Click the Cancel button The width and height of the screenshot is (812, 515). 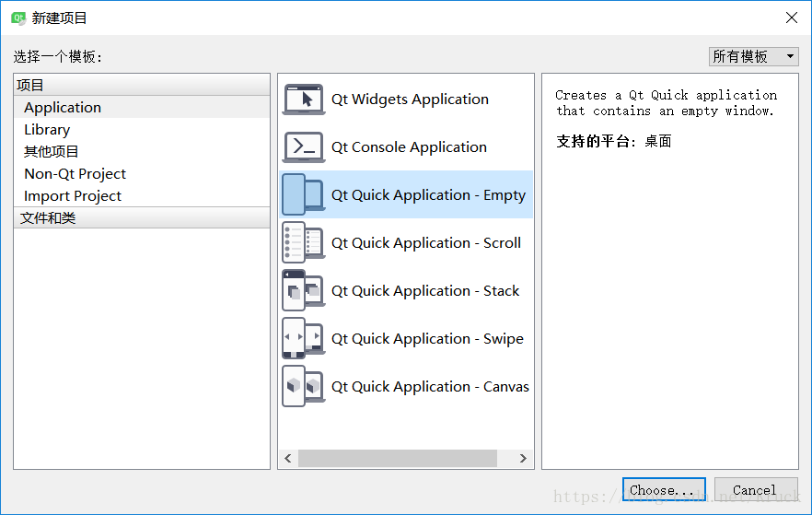pyautogui.click(x=756, y=489)
